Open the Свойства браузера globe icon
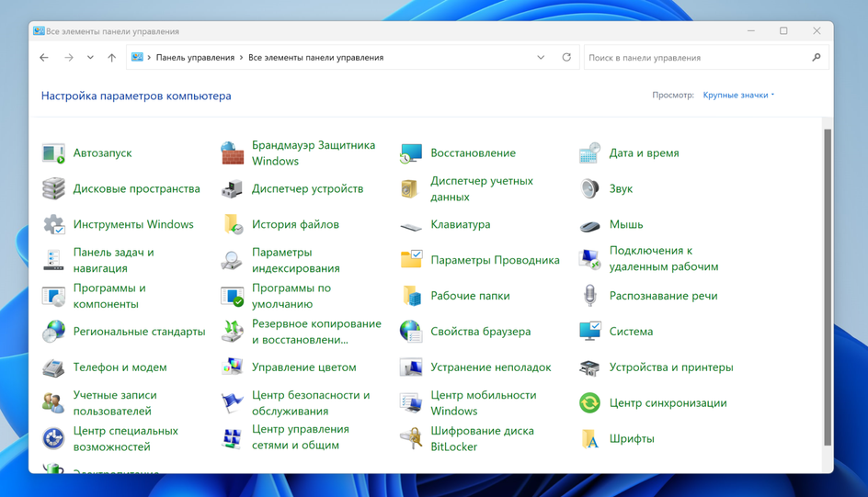This screenshot has width=868, height=497. coord(411,331)
